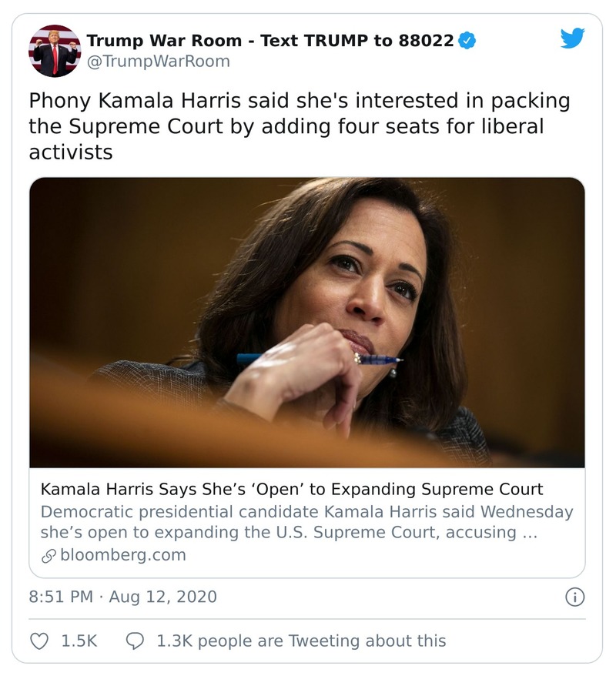Open the Kamala Harris article photo
The image size is (616, 676).
coord(306,322)
